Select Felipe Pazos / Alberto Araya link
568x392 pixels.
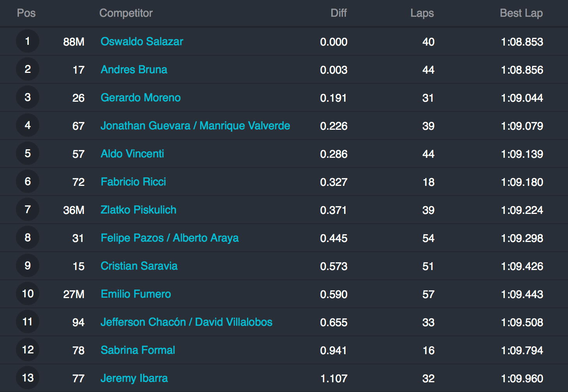click(169, 238)
